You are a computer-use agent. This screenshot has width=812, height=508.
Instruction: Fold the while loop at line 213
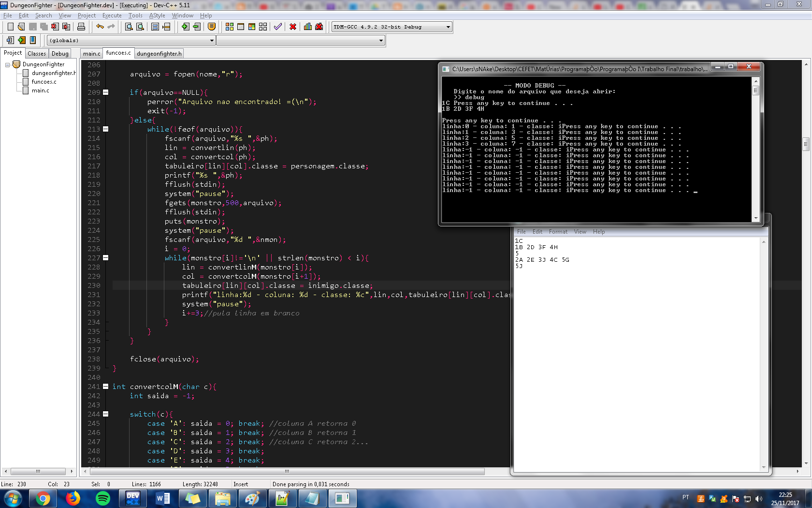pos(106,129)
